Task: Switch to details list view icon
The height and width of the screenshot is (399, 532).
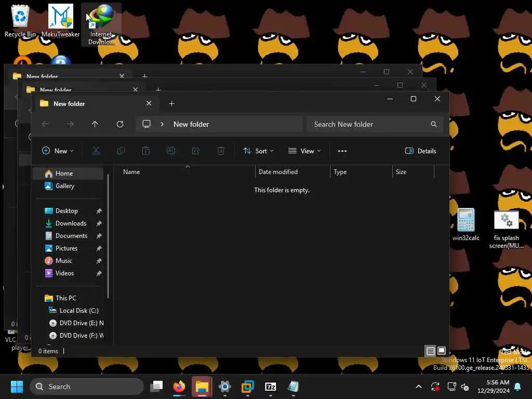Action: (430, 351)
